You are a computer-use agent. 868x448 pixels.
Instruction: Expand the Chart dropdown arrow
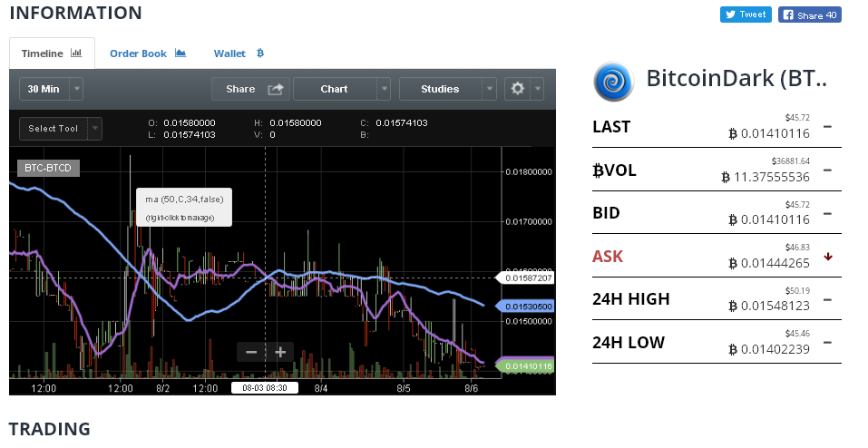384,89
